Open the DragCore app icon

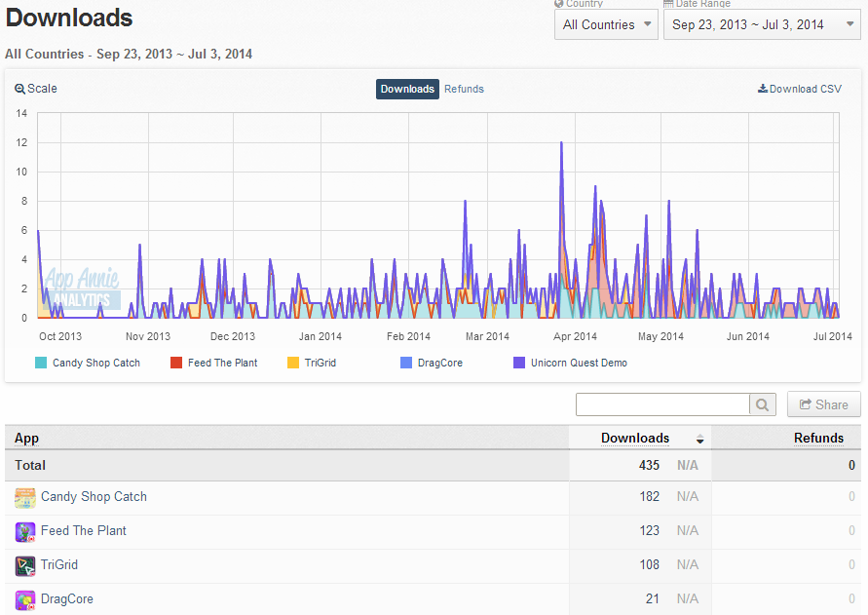tap(25, 600)
